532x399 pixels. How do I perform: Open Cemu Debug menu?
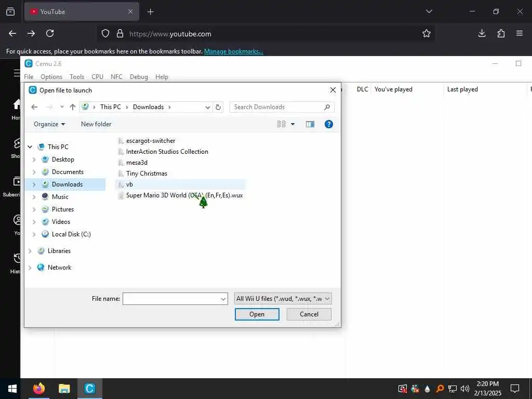[139, 77]
